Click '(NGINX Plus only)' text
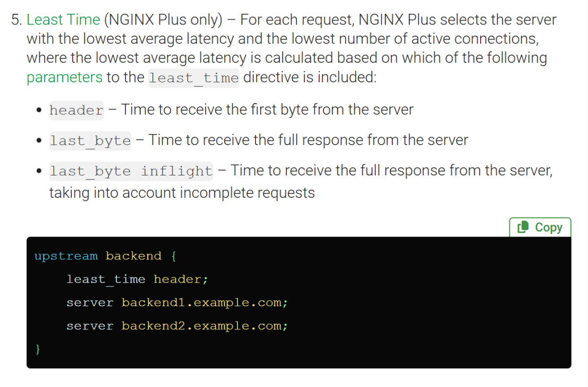Screen dimensions: 588x387 tap(163, 20)
